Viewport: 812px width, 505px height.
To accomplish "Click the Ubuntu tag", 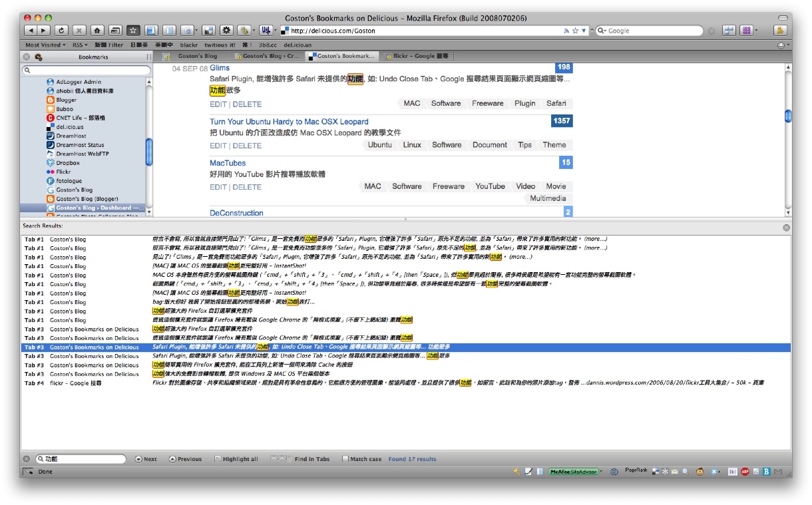I will [x=379, y=144].
